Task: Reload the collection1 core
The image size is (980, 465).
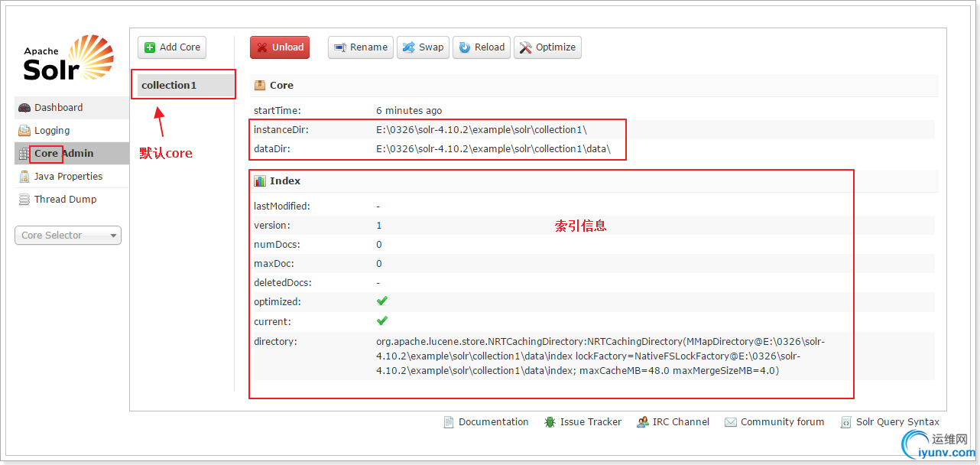Action: [x=482, y=47]
